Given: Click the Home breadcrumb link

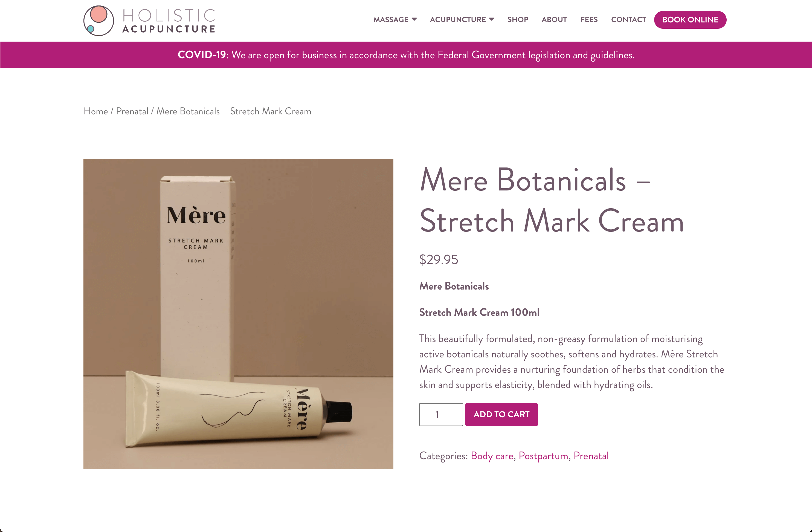Looking at the screenshot, I should [95, 111].
